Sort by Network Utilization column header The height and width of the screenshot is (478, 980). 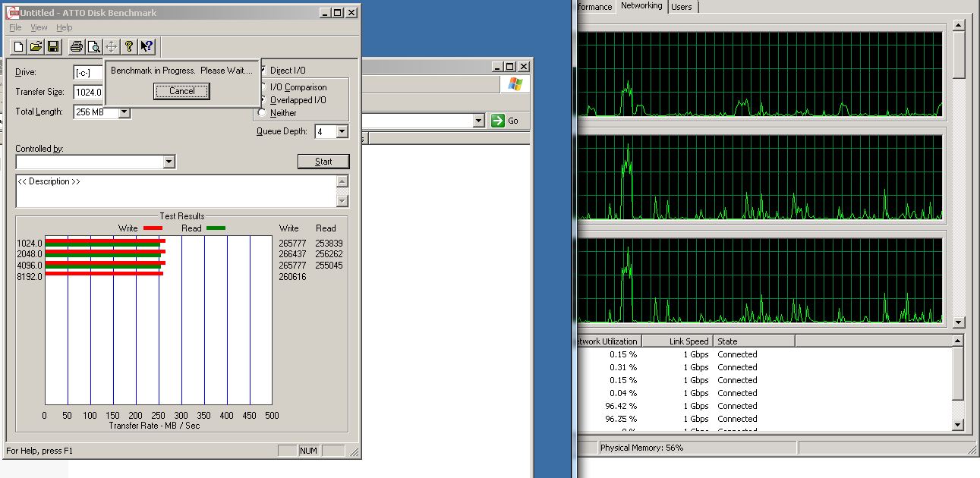click(x=609, y=341)
